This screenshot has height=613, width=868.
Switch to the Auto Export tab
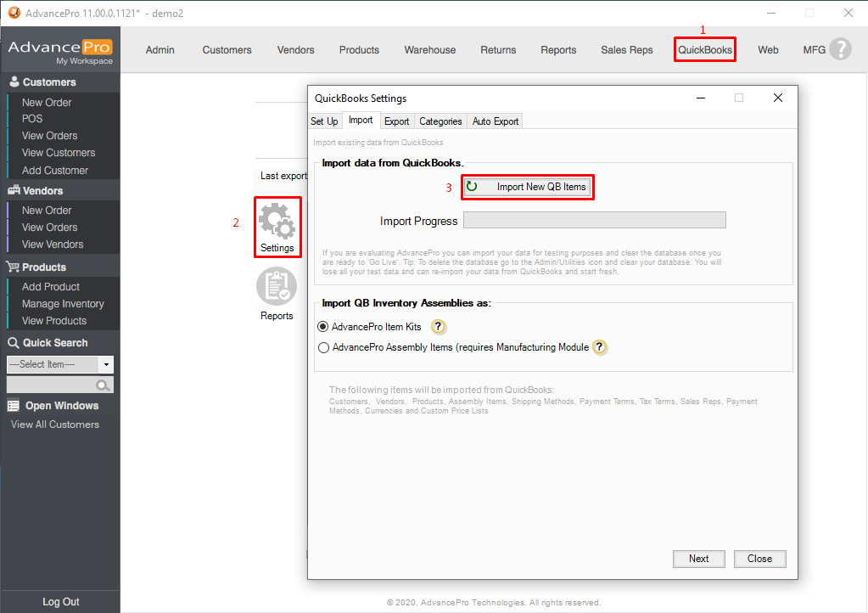click(495, 121)
